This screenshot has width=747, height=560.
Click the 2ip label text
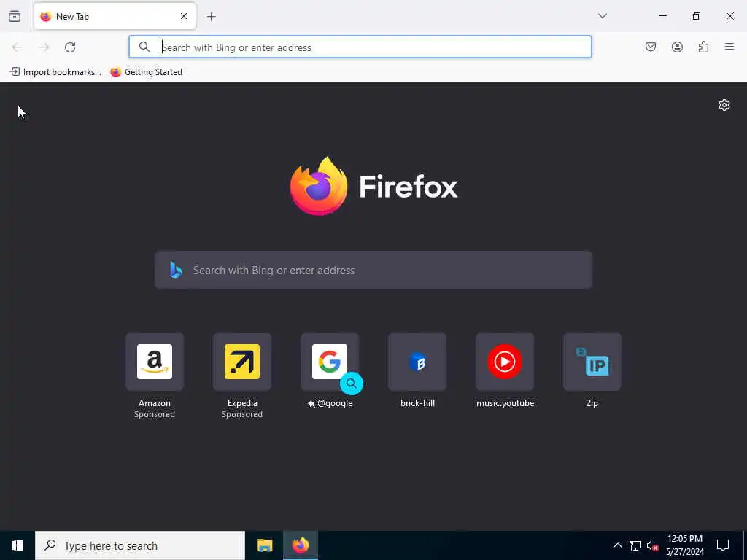click(592, 402)
